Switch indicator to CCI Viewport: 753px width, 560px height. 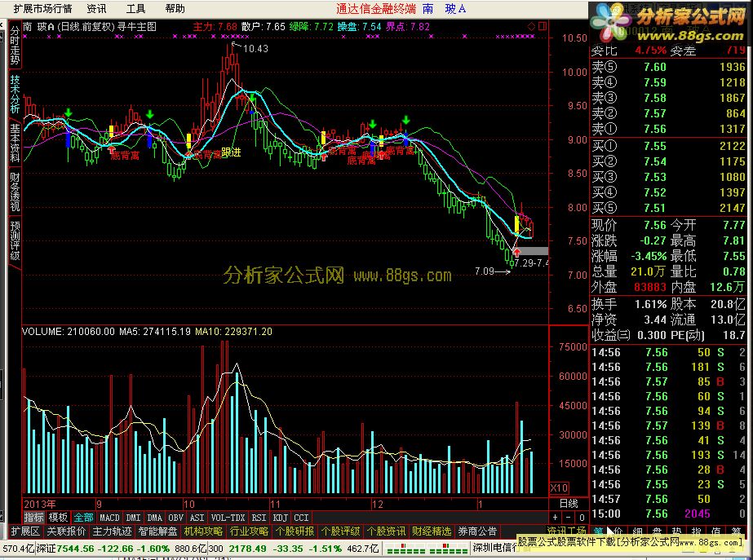(301, 518)
